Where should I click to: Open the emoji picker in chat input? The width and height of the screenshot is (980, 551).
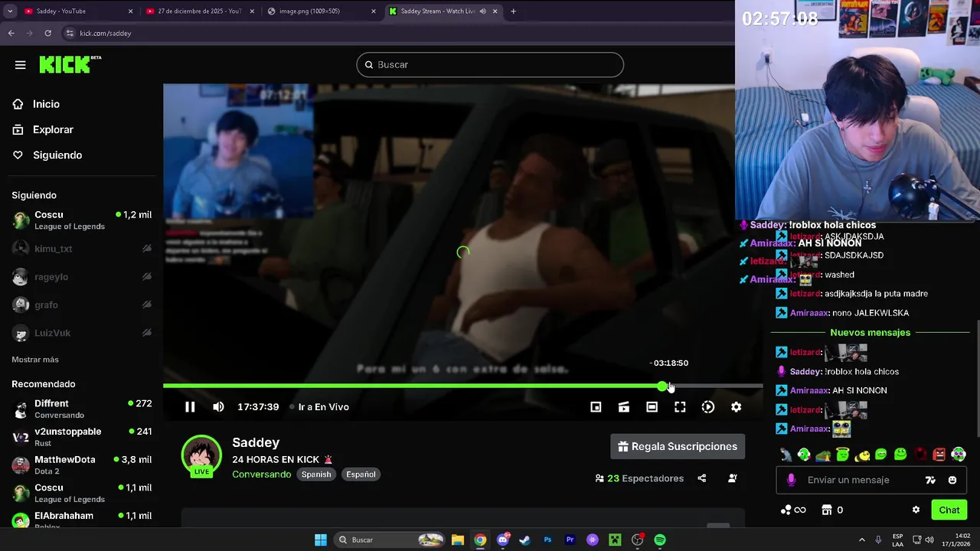[952, 480]
